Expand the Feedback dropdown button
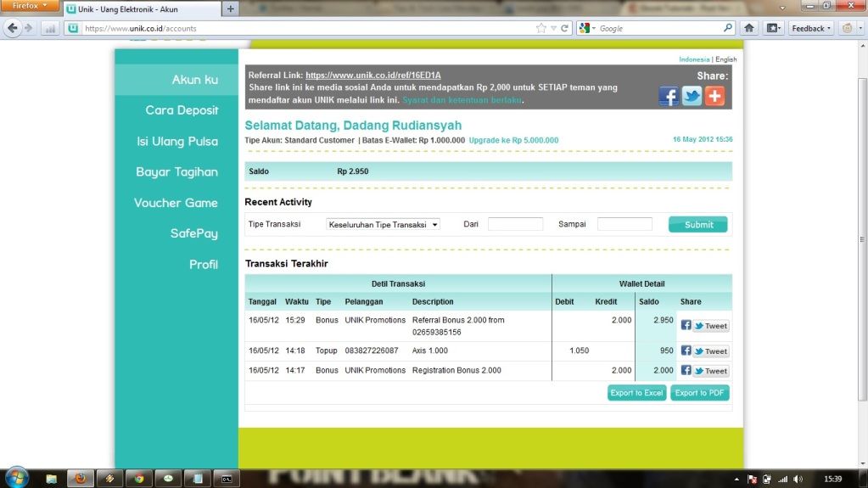 [x=811, y=28]
